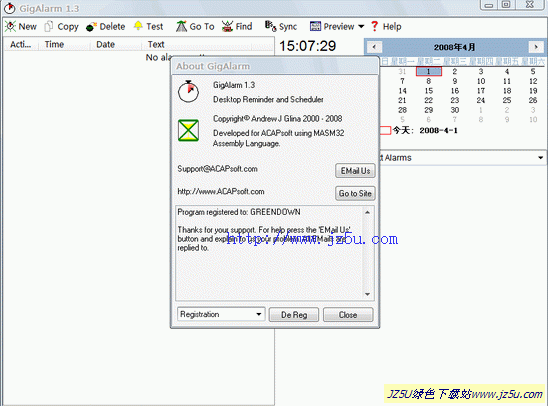The height and width of the screenshot is (406, 548).
Task: Click the http://www.ACAPsoft.com text
Action: (x=221, y=191)
